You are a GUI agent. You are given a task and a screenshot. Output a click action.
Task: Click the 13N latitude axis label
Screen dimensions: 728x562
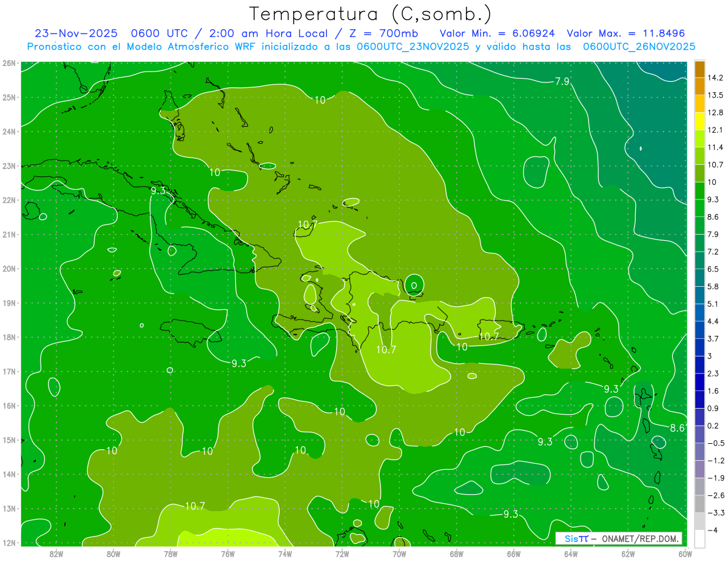click(8, 509)
